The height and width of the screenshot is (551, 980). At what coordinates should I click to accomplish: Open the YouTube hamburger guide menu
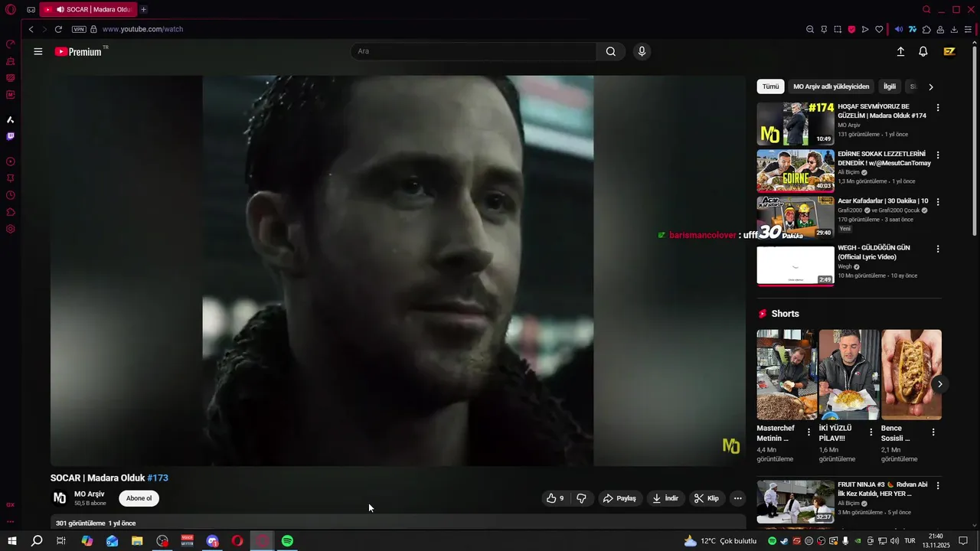click(x=38, y=51)
